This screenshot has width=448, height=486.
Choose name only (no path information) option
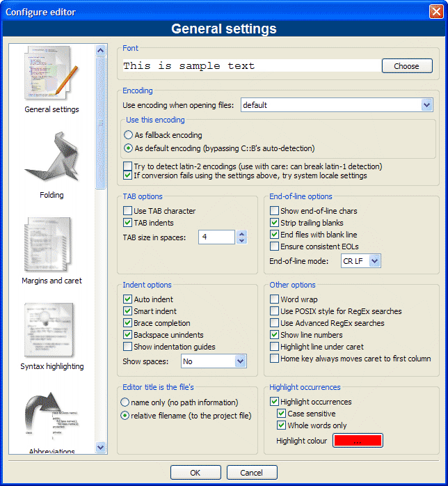[x=125, y=402]
